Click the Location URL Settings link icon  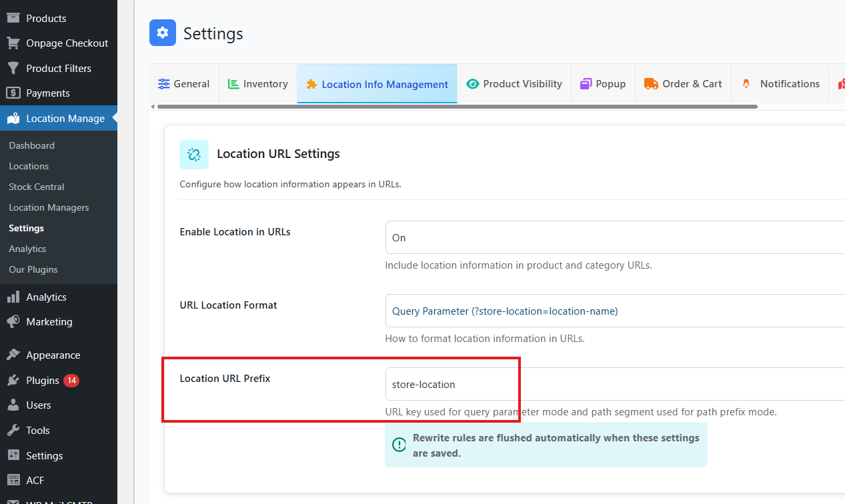tap(194, 155)
